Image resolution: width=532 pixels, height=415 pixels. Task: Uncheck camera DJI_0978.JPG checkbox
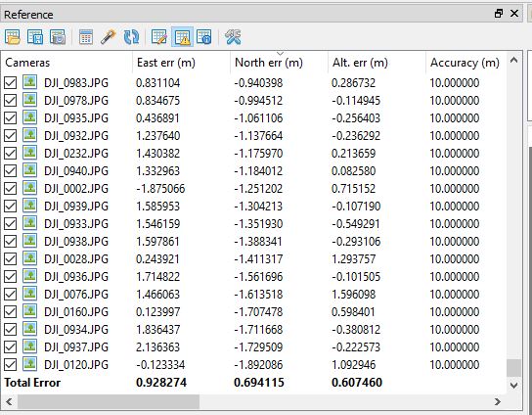click(11, 100)
